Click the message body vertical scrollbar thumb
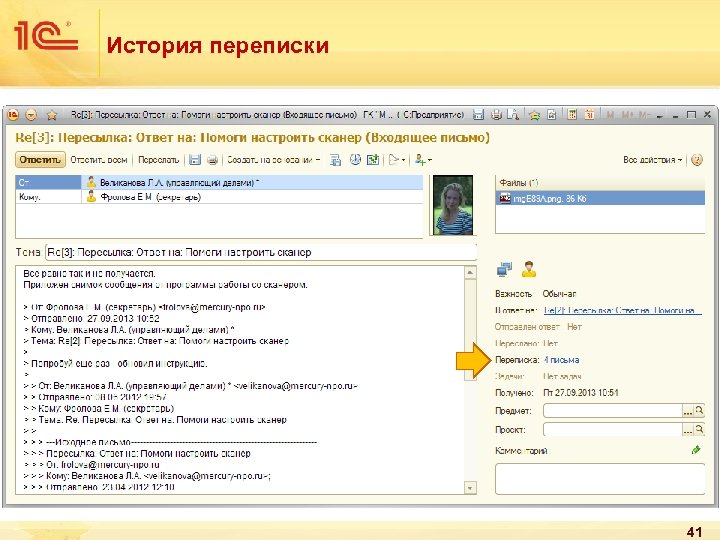The width and height of the screenshot is (720, 540). (470, 330)
